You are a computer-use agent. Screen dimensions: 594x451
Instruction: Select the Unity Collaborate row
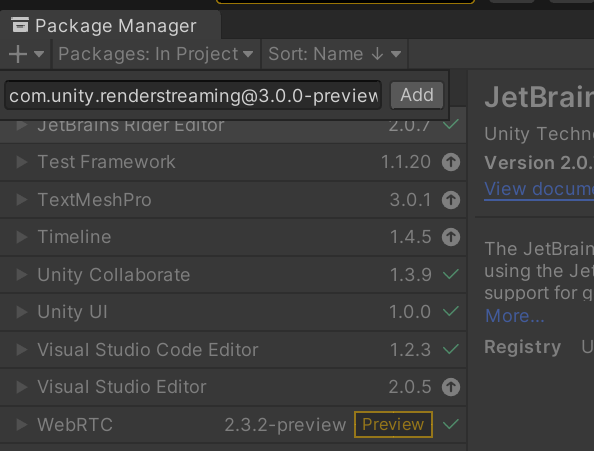(x=233, y=275)
